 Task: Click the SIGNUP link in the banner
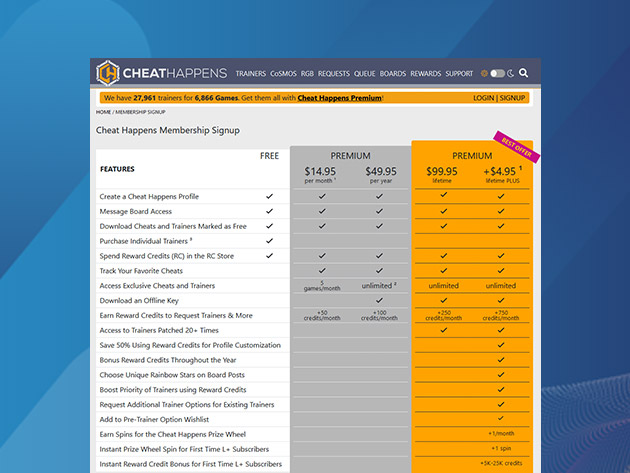click(512, 98)
